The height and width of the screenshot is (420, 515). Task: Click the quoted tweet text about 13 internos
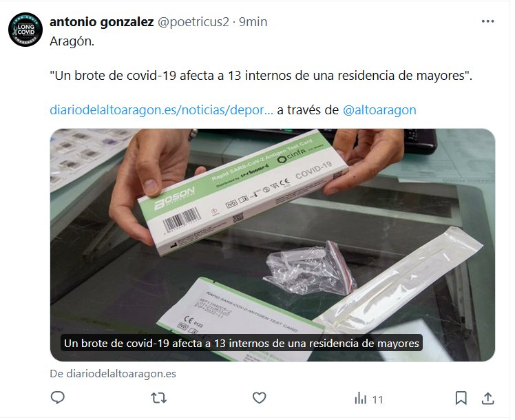tap(261, 76)
